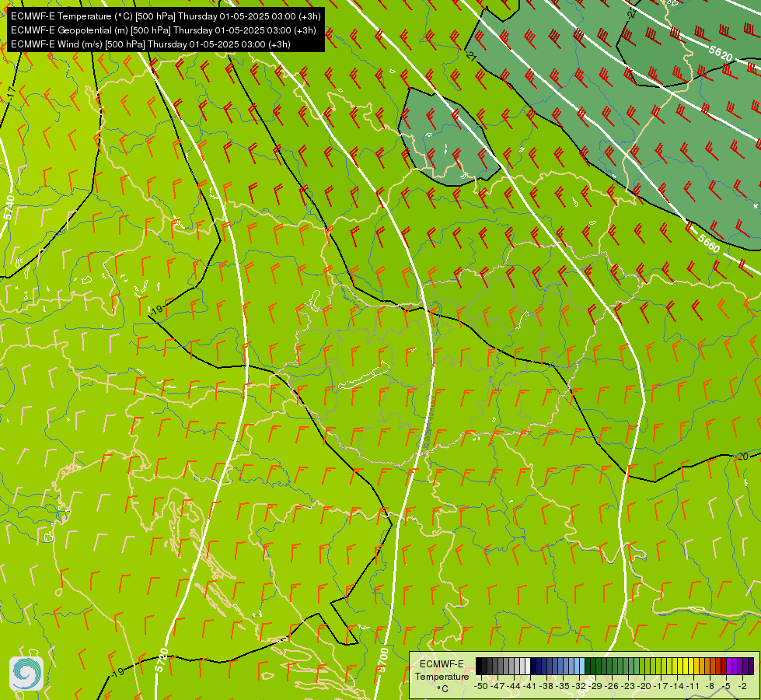Click the -14 value on the legend scale
The width and height of the screenshot is (761, 700).
coord(676,686)
